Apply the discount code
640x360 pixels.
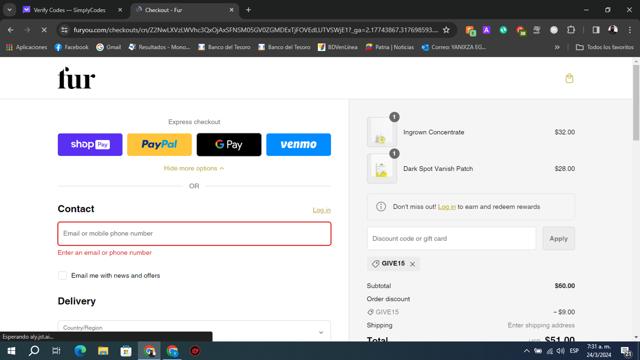tap(558, 238)
